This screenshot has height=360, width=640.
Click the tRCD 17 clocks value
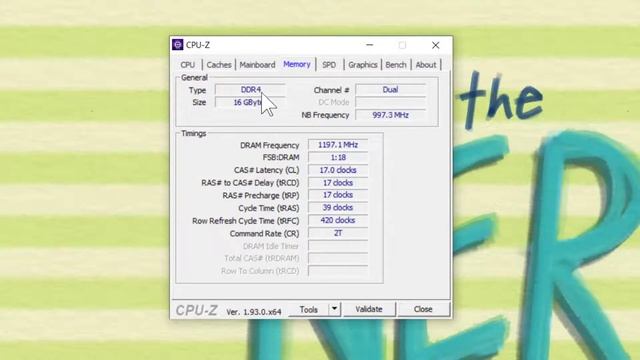pos(338,183)
